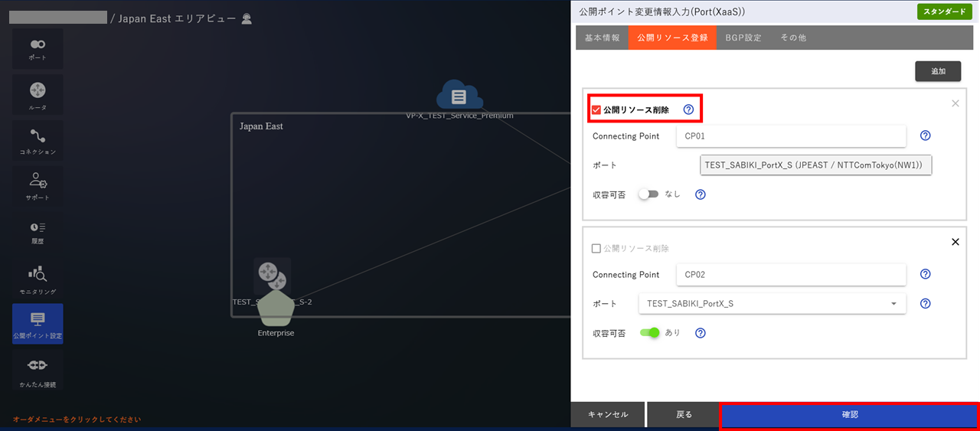Click the CP01 Connecting Point field
Screen dimensions: 980x431
[792, 136]
